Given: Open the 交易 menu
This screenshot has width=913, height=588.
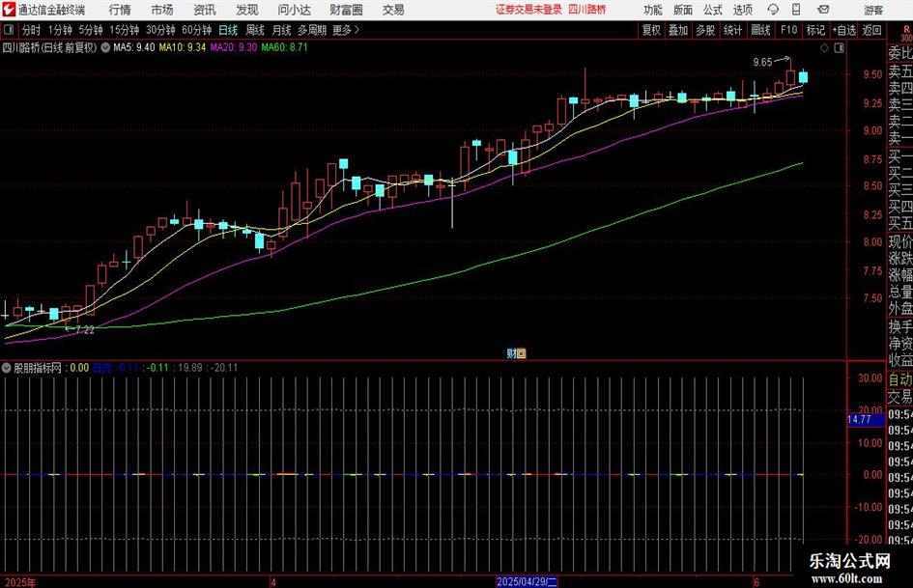Looking at the screenshot, I should pos(393,10).
